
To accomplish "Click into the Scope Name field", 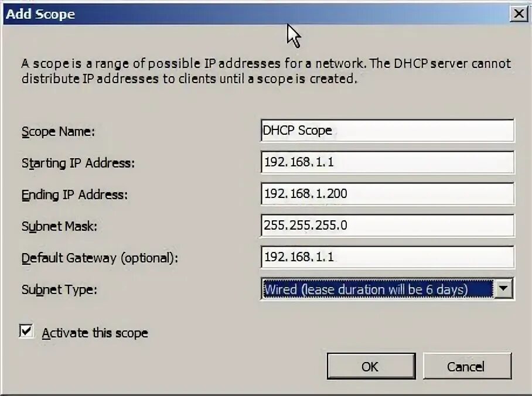I will [387, 130].
